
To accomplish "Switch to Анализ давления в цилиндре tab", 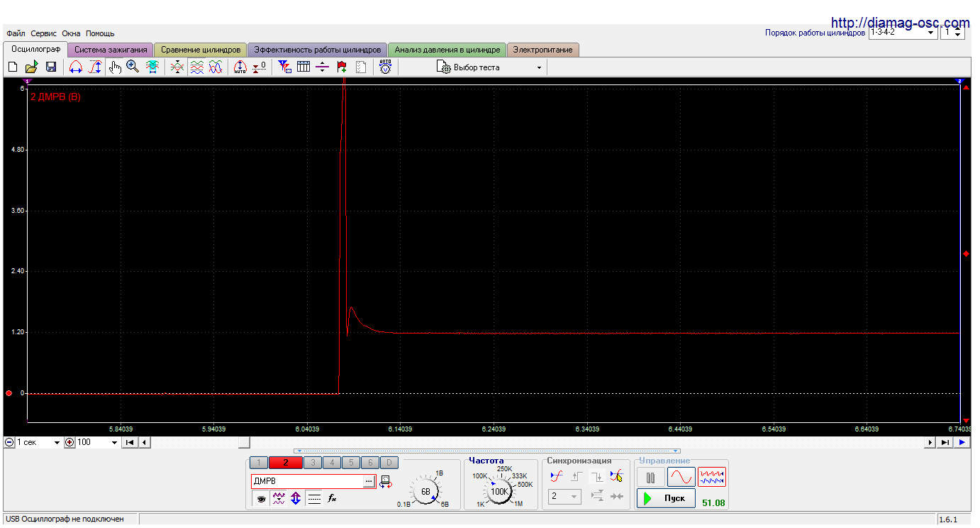I will [447, 50].
